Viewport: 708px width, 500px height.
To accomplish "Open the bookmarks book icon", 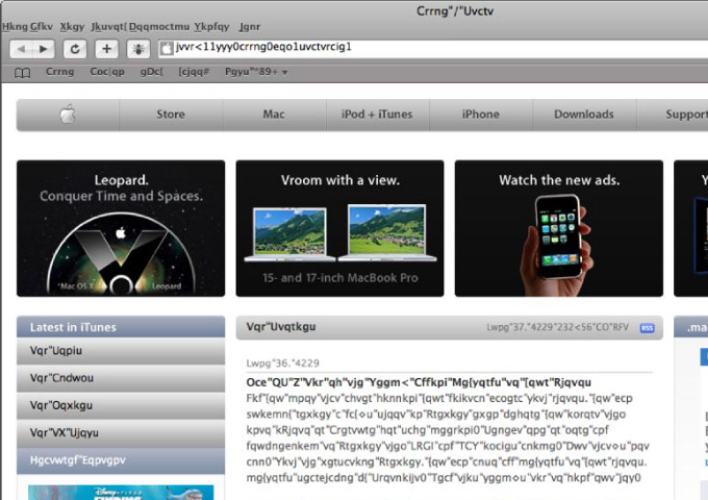I will pyautogui.click(x=23, y=72).
